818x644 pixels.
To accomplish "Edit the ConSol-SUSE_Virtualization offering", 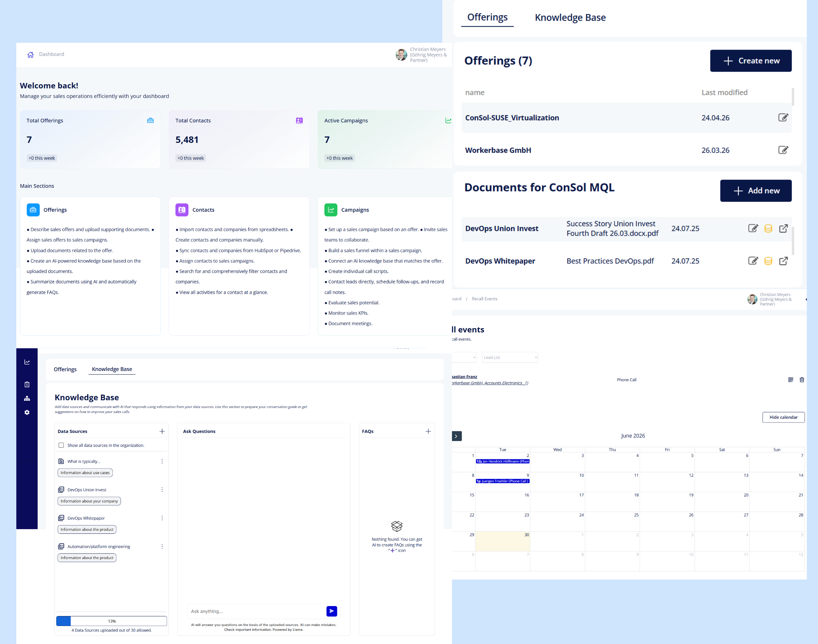I will [783, 117].
